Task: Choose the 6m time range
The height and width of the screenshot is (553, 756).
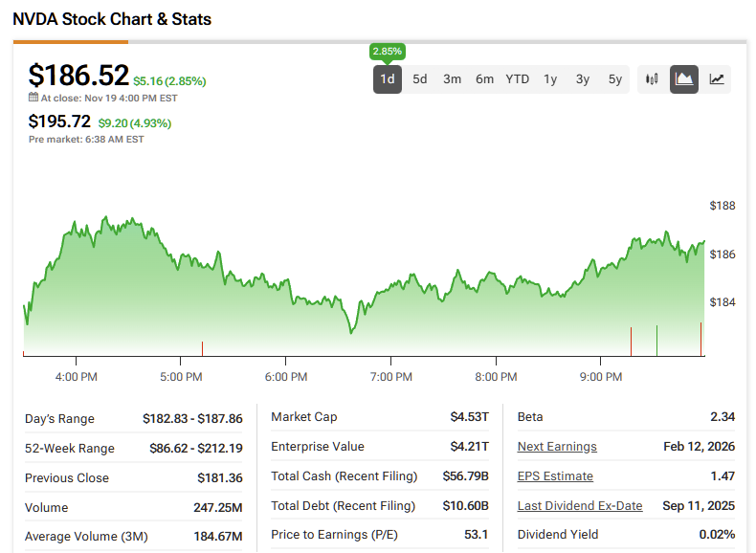Action: [x=485, y=79]
